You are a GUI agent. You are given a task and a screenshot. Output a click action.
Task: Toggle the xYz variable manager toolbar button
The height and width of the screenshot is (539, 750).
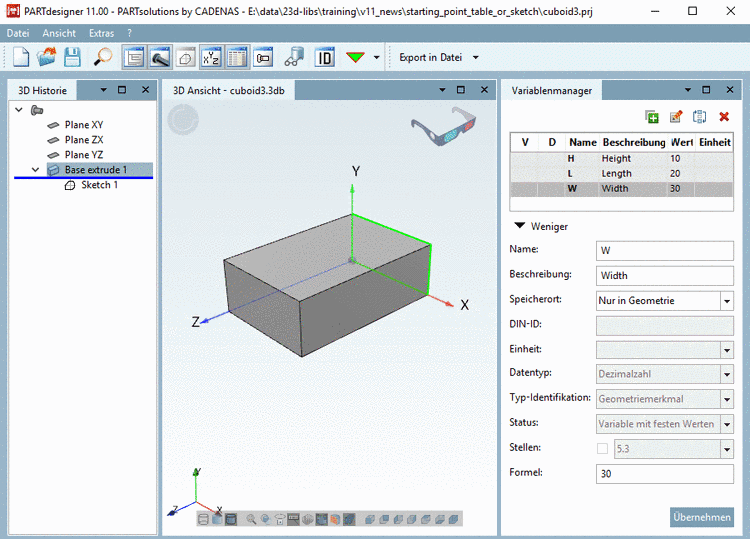(211, 58)
